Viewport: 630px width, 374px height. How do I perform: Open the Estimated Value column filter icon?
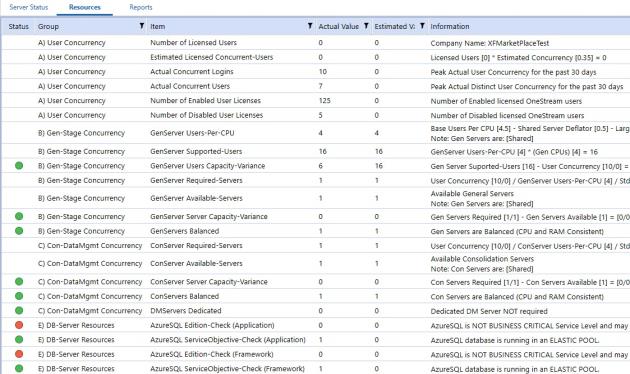(422, 26)
